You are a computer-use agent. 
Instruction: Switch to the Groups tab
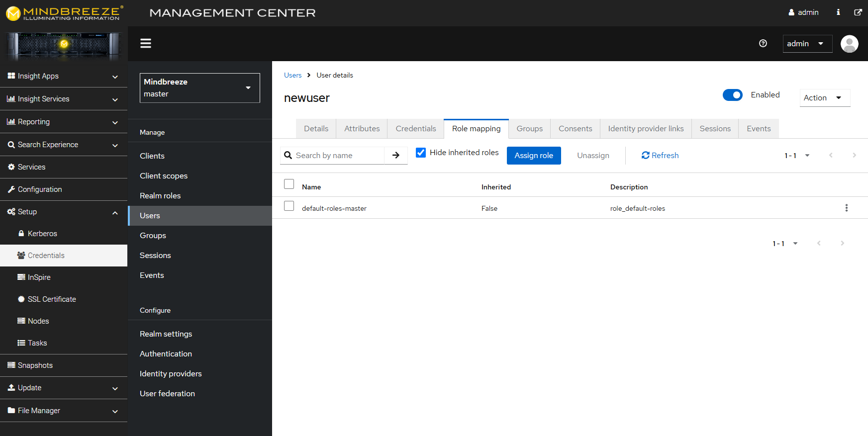(530, 129)
